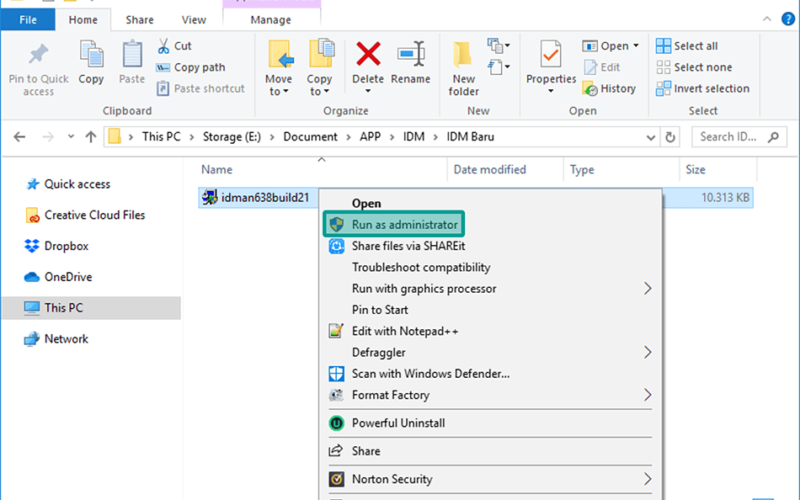This screenshot has height=500, width=800.
Task: Switch to the View ribbon tab
Action: (194, 20)
